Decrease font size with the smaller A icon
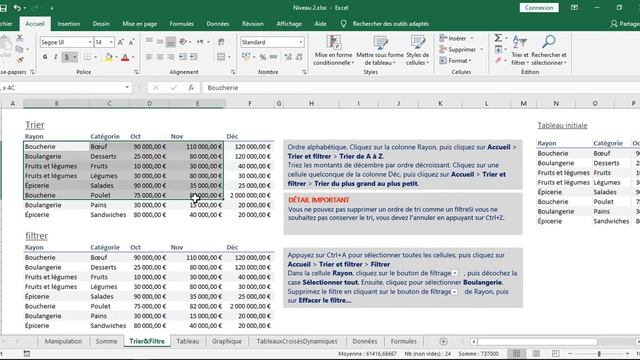 (131, 42)
